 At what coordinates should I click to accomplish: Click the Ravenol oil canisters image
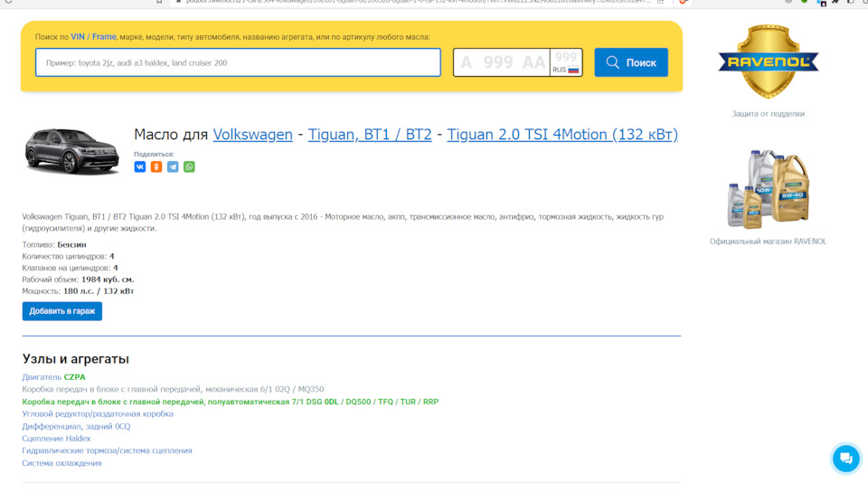(769, 189)
